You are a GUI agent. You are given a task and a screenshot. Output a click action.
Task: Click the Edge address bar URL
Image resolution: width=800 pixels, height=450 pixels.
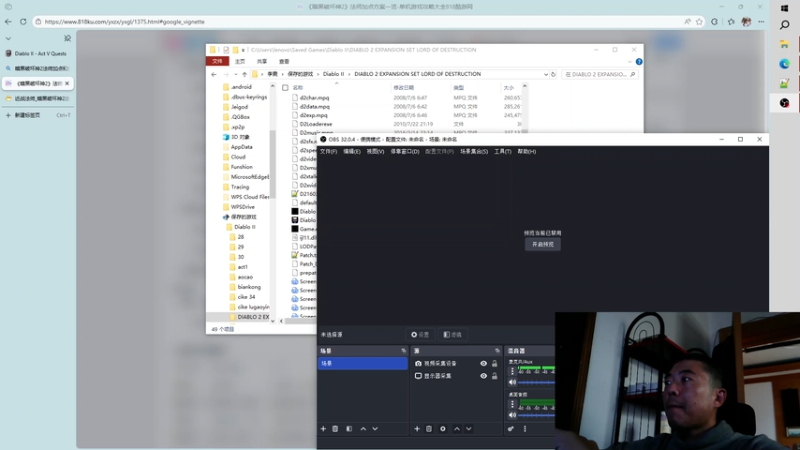[x=124, y=21]
